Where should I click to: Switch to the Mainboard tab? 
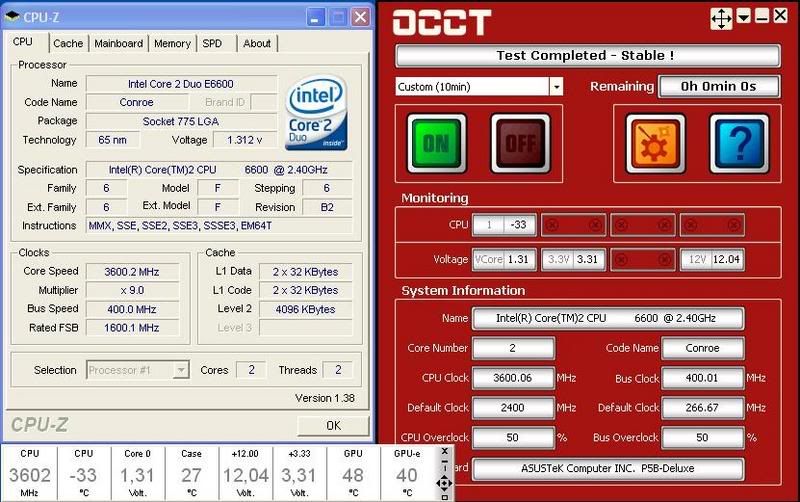[x=118, y=44]
